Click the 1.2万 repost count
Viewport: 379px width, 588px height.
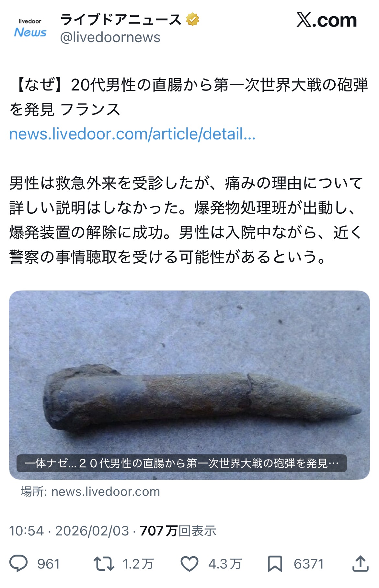click(138, 564)
